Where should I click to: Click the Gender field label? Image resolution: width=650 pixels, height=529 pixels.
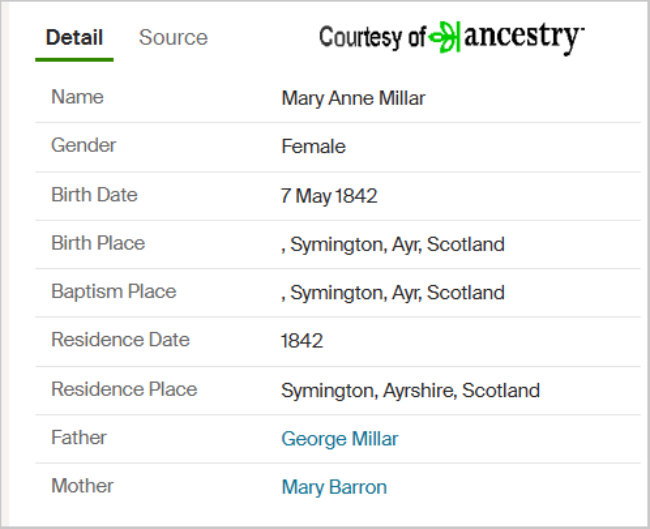(84, 146)
